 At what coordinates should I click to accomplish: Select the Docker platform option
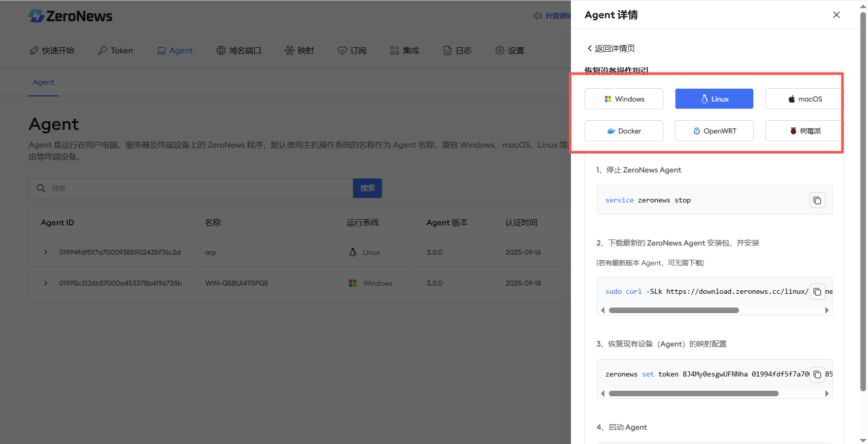pos(624,131)
